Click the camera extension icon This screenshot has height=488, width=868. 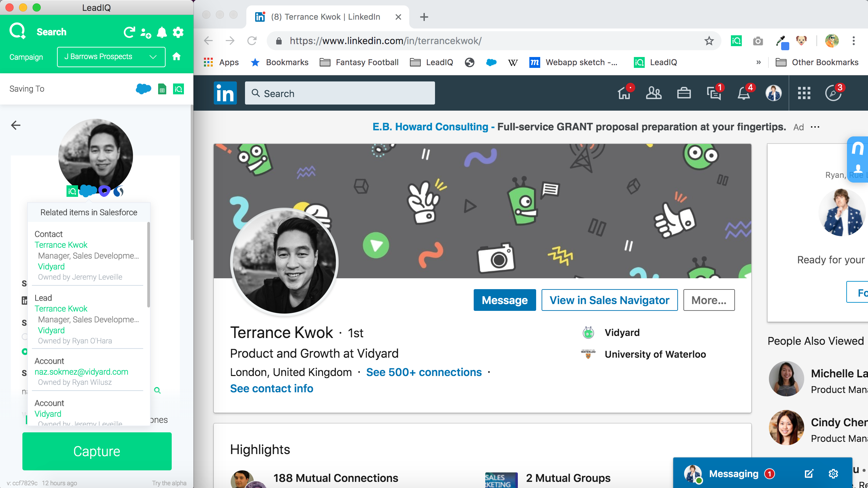[758, 41]
